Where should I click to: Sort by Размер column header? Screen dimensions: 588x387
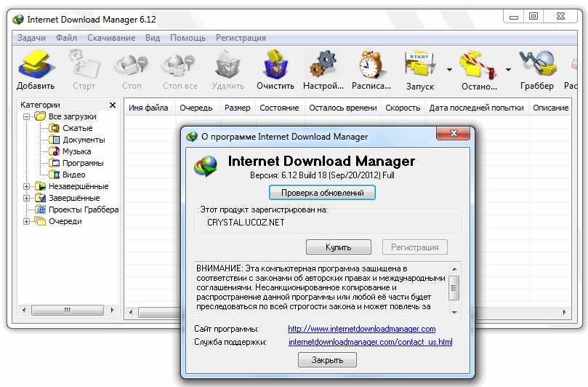pos(238,108)
